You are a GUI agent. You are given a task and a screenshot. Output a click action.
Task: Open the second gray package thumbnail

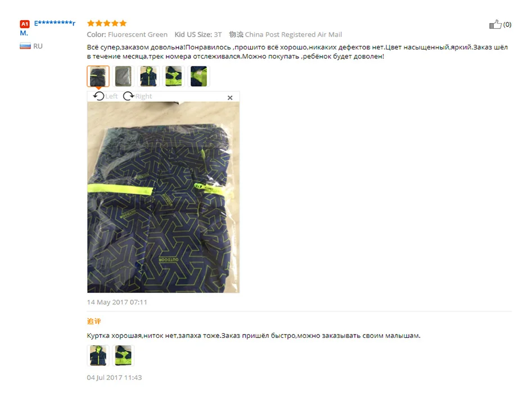click(x=123, y=76)
